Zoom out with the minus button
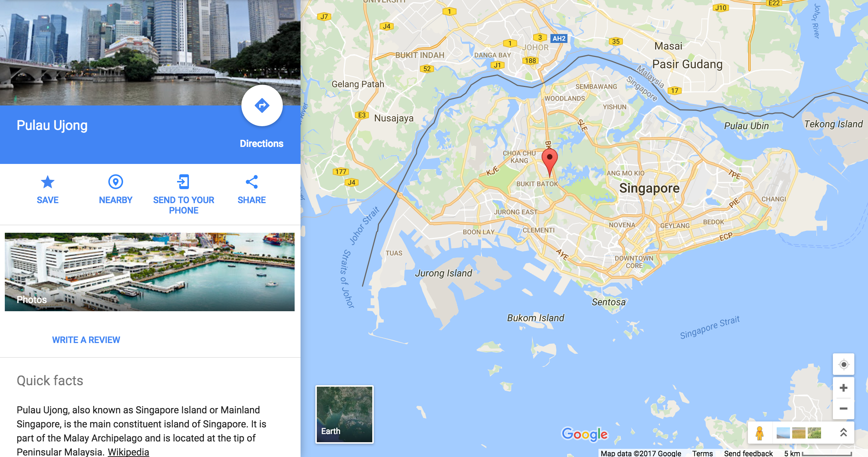The image size is (868, 457). [x=844, y=409]
